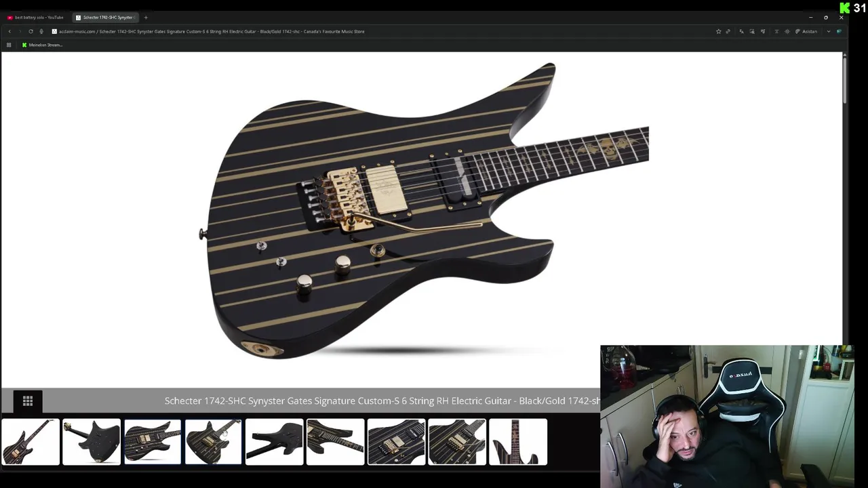868x488 pixels.
Task: Open the Asistan assistant button
Action: tap(806, 31)
